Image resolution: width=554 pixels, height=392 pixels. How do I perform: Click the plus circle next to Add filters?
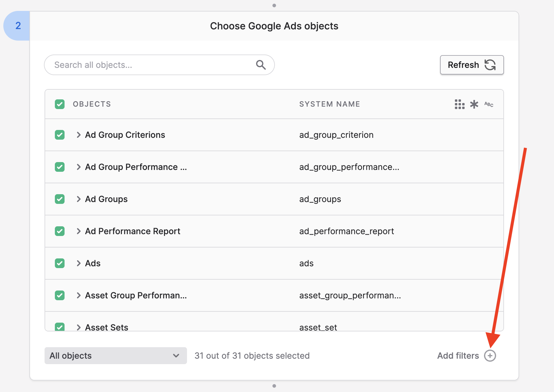[490, 356]
